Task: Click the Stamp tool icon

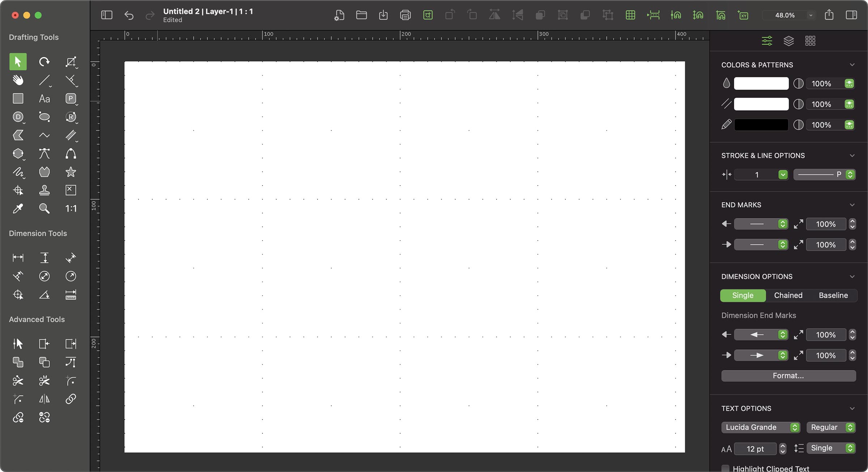Action: (x=44, y=190)
